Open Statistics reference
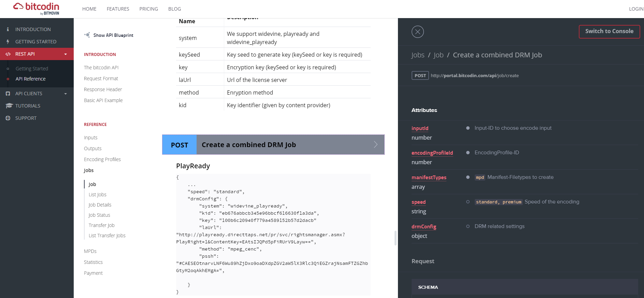 point(94,262)
